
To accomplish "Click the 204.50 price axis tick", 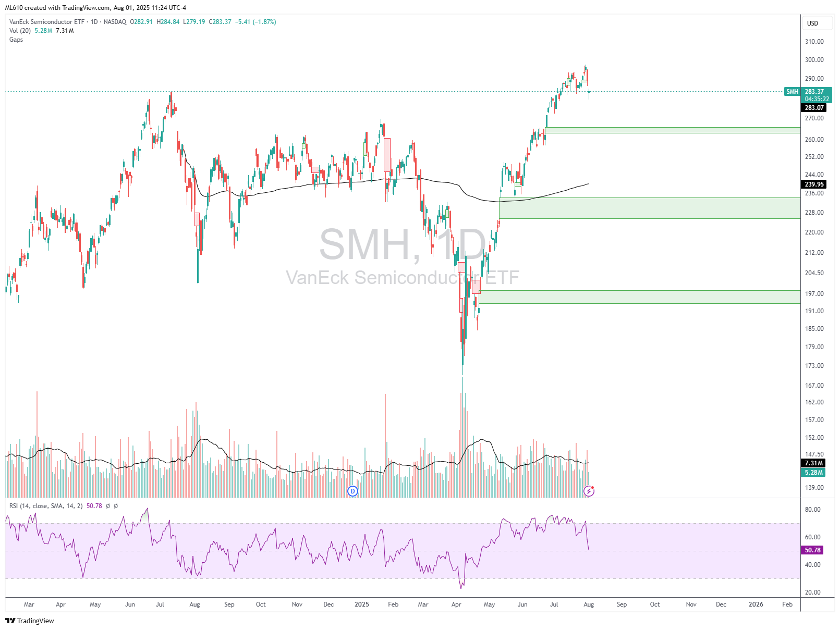I will pos(814,273).
